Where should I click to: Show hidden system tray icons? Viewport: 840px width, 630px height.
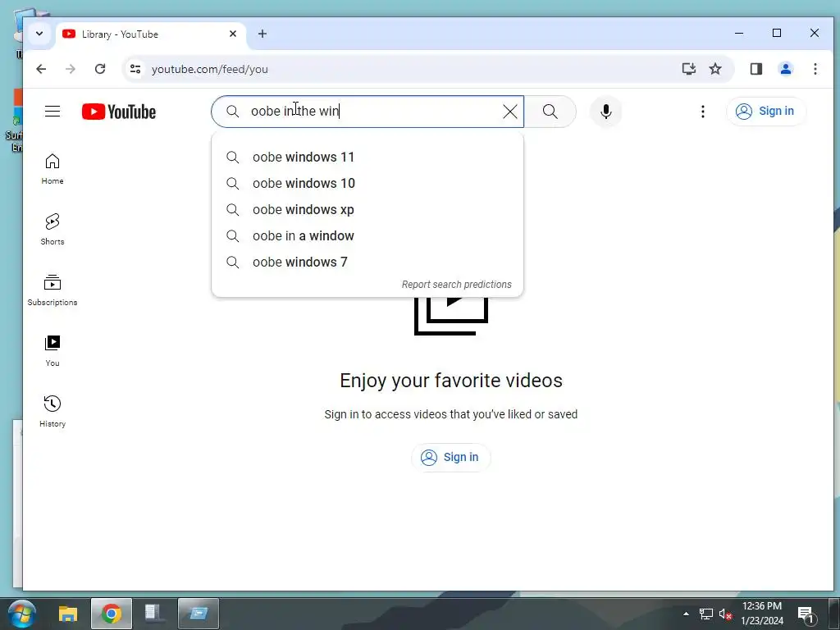pyautogui.click(x=686, y=614)
